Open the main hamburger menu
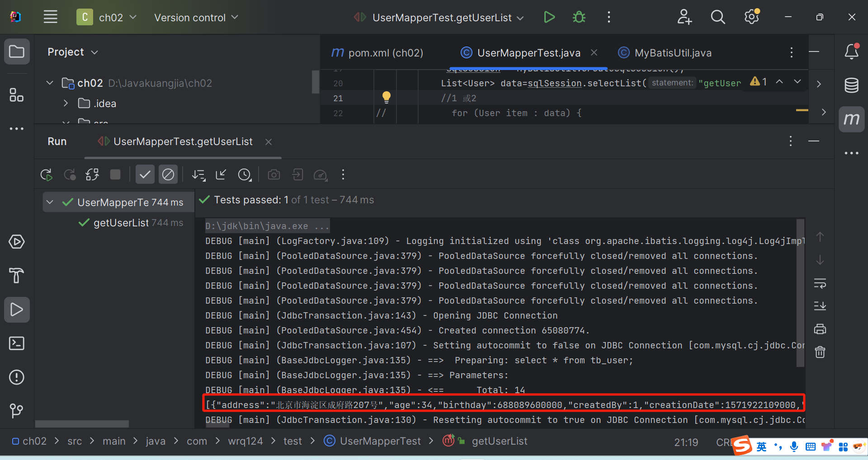Image resolution: width=868 pixels, height=460 pixels. pyautogui.click(x=50, y=17)
